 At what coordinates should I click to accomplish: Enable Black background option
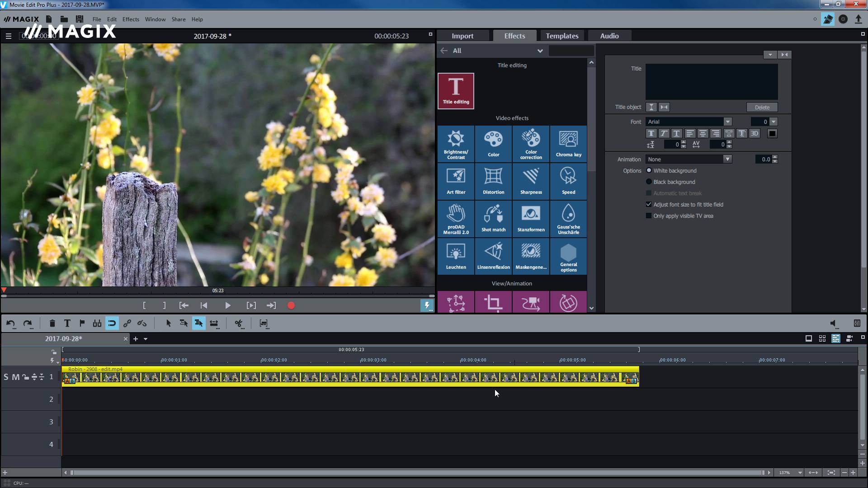tap(649, 182)
